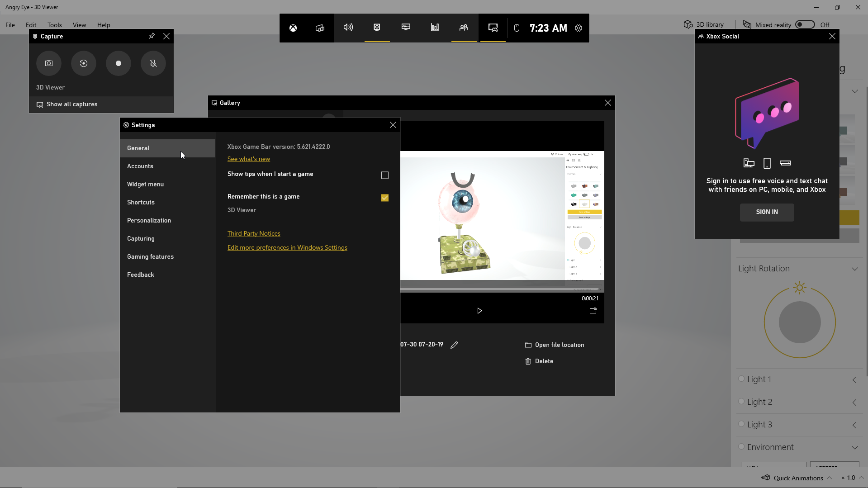Open See what's new link

[249, 159]
